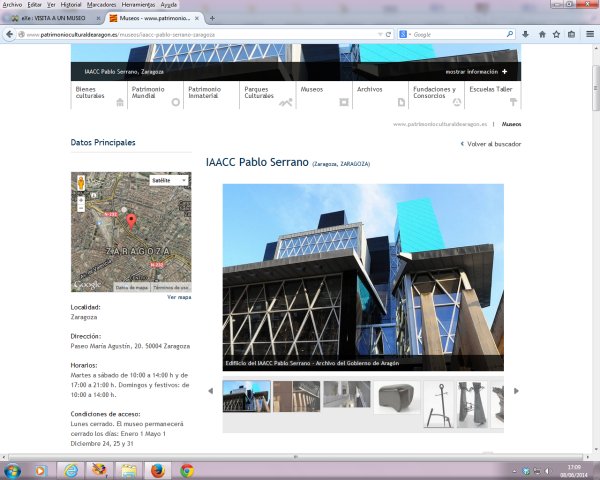
Task: Open Firefox downloads arrow in toolbar
Action: click(524, 34)
